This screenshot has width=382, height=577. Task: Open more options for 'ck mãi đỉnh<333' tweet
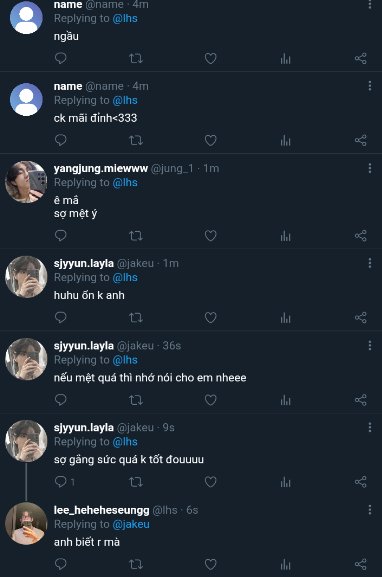(369, 86)
